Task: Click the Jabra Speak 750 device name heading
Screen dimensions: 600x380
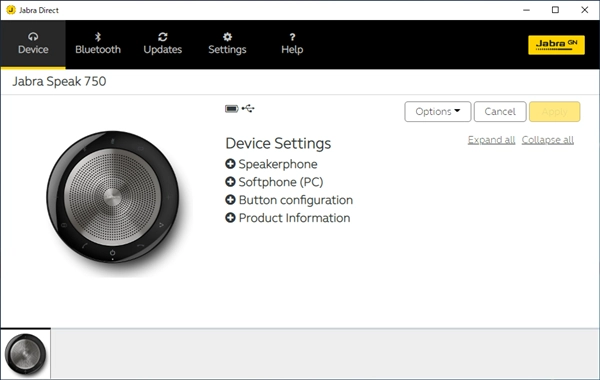Action: [59, 82]
